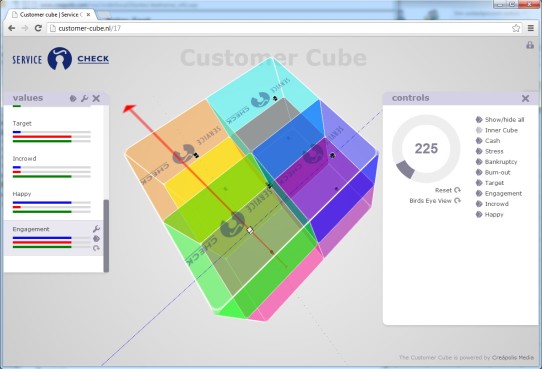Viewport: 542px width, 369px height.
Task: Toggle Burn-out cube visibility
Action: point(493,172)
